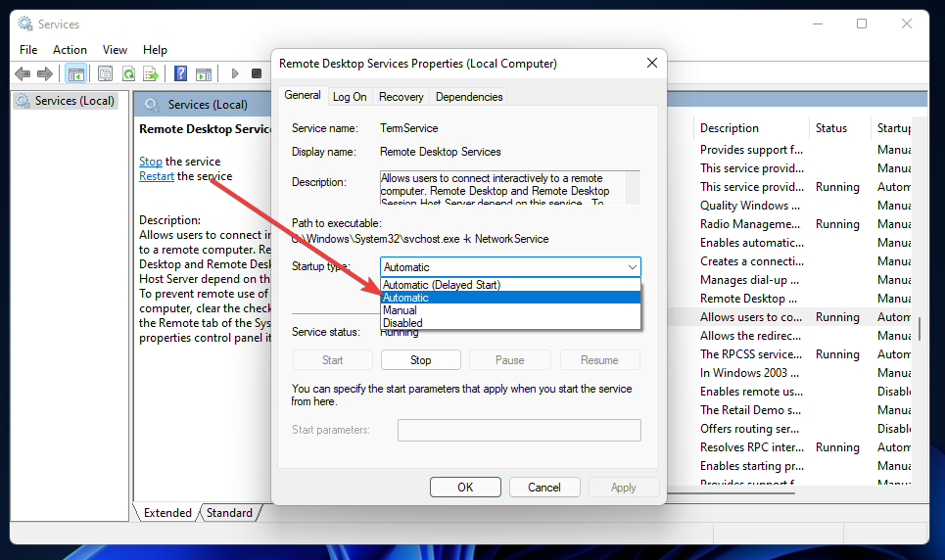The width and height of the screenshot is (945, 560).
Task: Choose Manual from the startup type list
Action: pyautogui.click(x=510, y=310)
